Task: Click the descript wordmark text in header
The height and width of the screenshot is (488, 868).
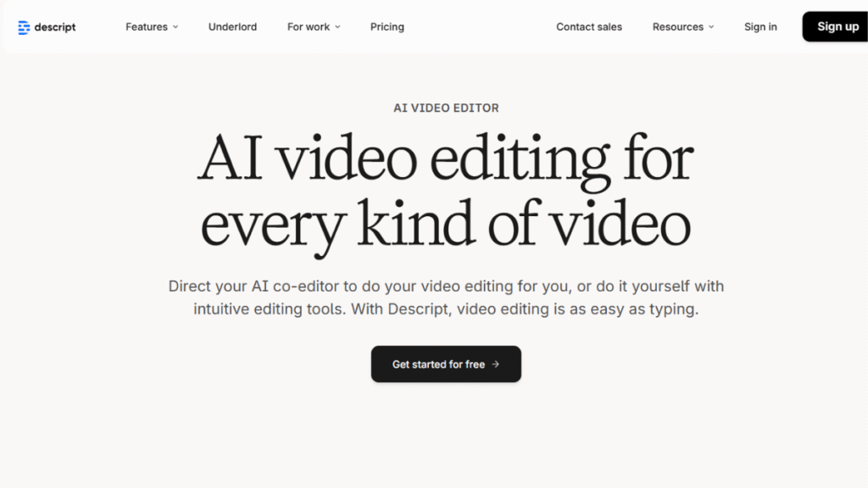Action: (55, 27)
